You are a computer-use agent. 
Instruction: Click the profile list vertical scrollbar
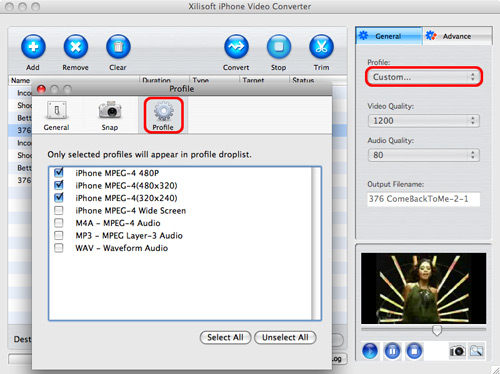(316, 244)
